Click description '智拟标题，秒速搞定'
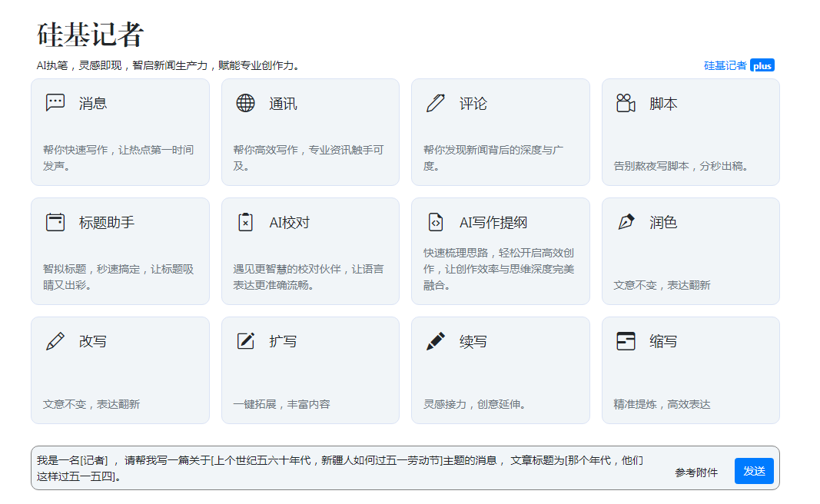This screenshot has height=504, width=820. point(91,269)
